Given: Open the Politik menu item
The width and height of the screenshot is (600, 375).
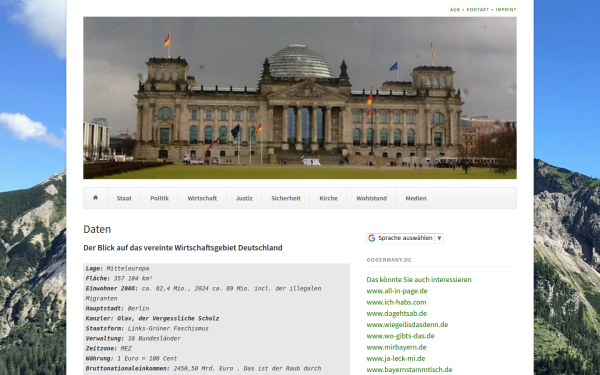Looking at the screenshot, I should (x=160, y=198).
